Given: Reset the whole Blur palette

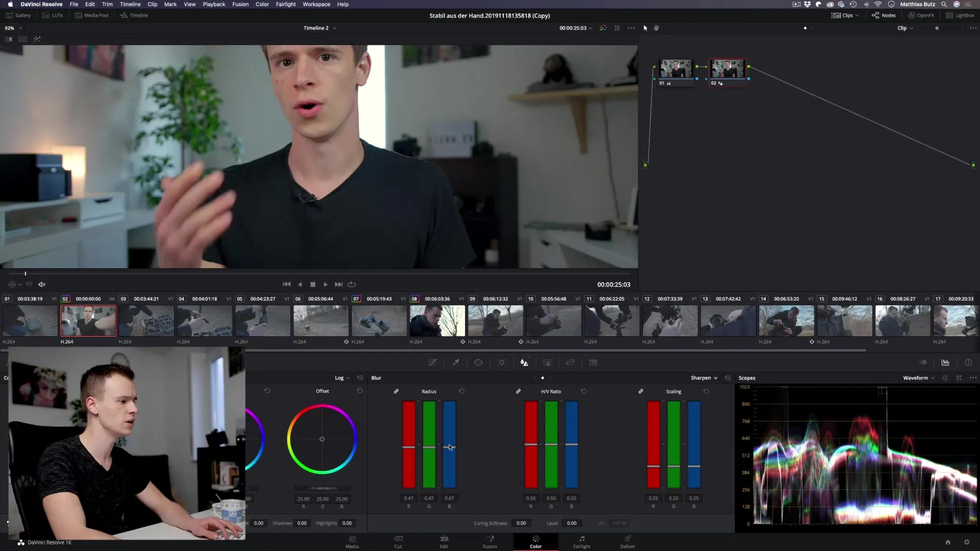Looking at the screenshot, I should (727, 378).
